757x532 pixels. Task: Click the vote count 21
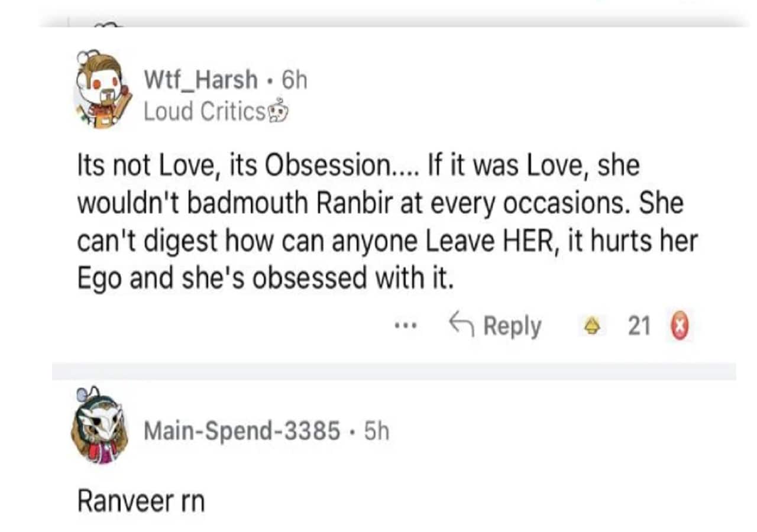[x=639, y=326]
